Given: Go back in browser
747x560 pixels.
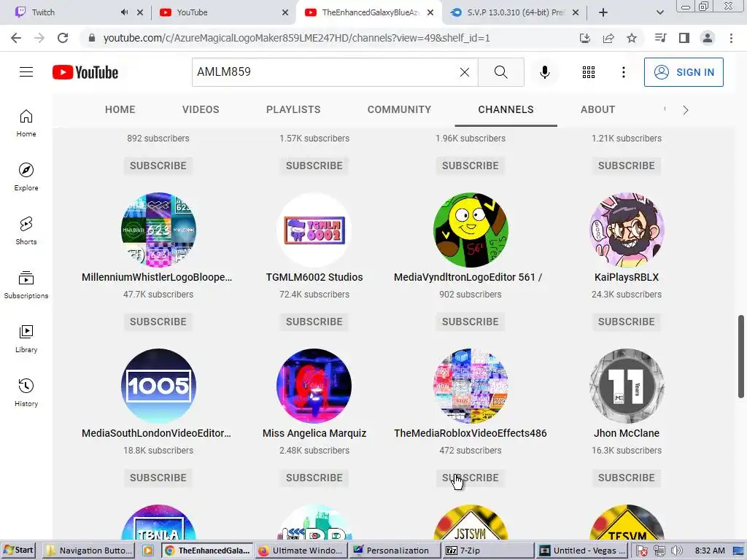Looking at the screenshot, I should 16,38.
